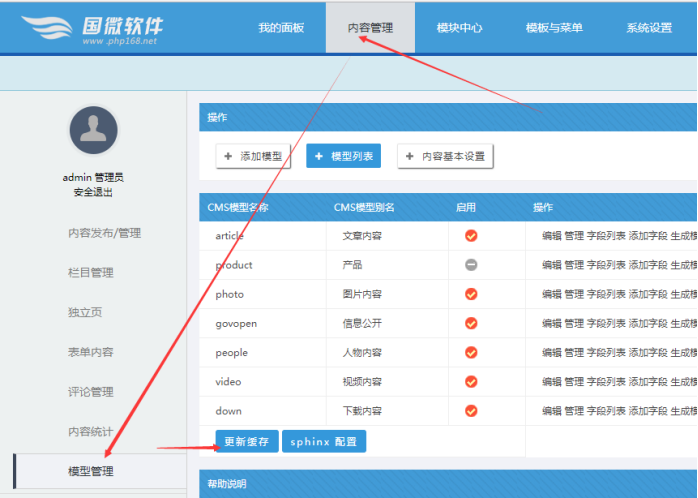Toggle enabled status for govopen model
The image size is (698, 498).
[x=471, y=323]
